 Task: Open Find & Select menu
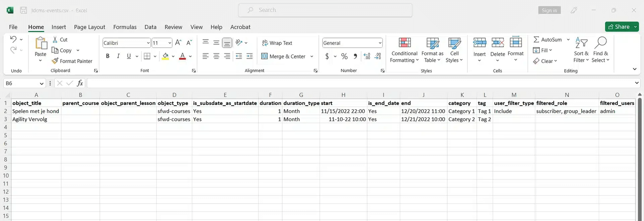click(601, 50)
